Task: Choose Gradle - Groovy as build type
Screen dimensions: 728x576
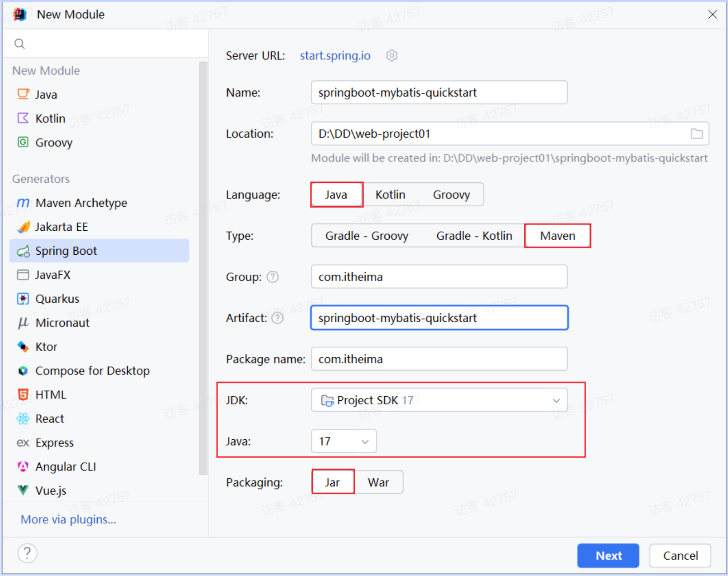Action: point(366,236)
